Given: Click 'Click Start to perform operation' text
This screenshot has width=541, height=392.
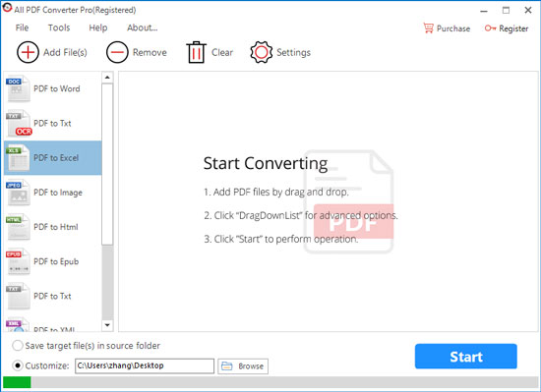Looking at the screenshot, I should tap(281, 239).
